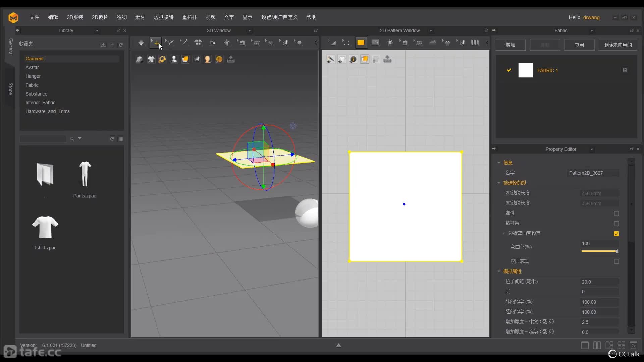Select the 3D sewing machine tool

241,43
